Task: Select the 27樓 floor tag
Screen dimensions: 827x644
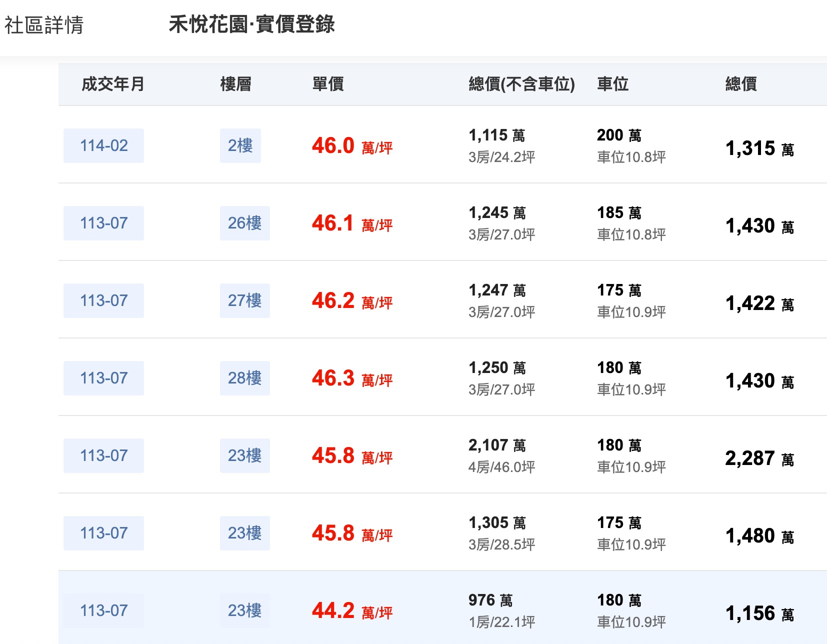Action: pyautogui.click(x=245, y=300)
